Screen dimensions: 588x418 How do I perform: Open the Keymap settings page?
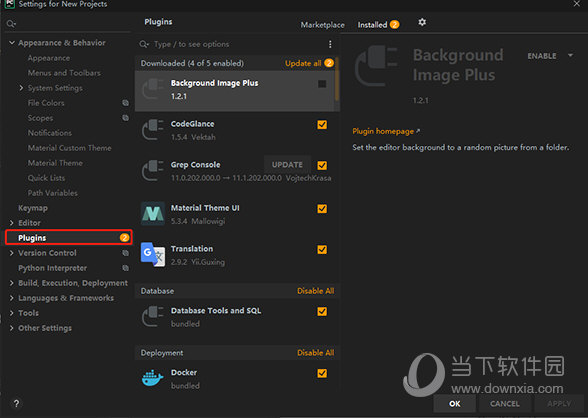click(33, 208)
